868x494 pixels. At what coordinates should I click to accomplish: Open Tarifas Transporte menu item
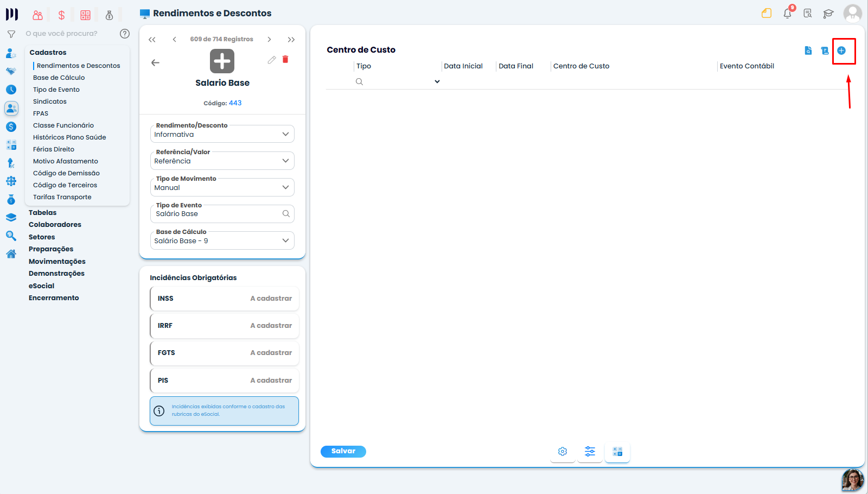tap(62, 197)
